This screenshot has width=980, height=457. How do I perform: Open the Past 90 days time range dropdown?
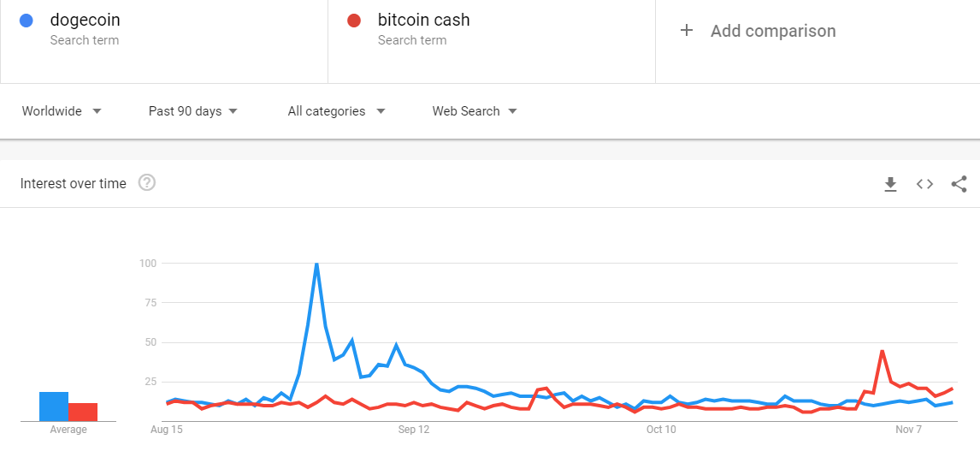coord(193,111)
